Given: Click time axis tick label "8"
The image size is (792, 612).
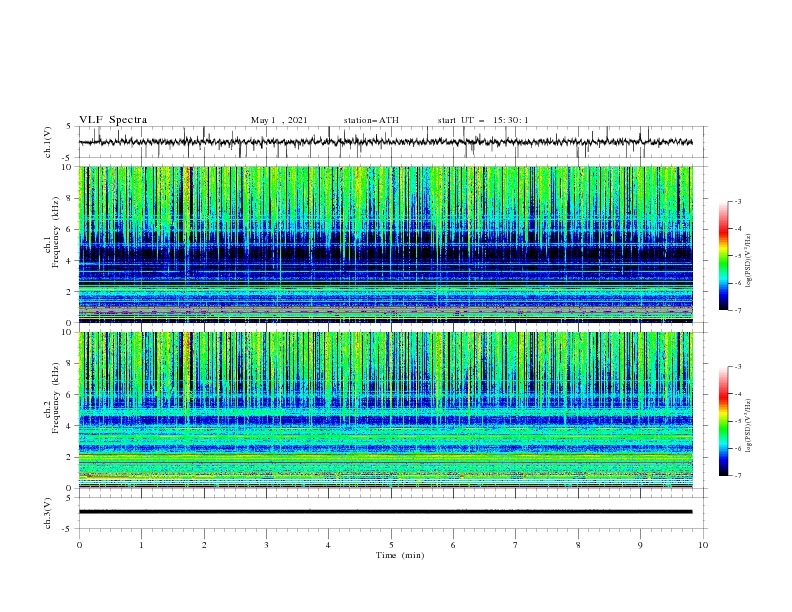Looking at the screenshot, I should point(578,545).
